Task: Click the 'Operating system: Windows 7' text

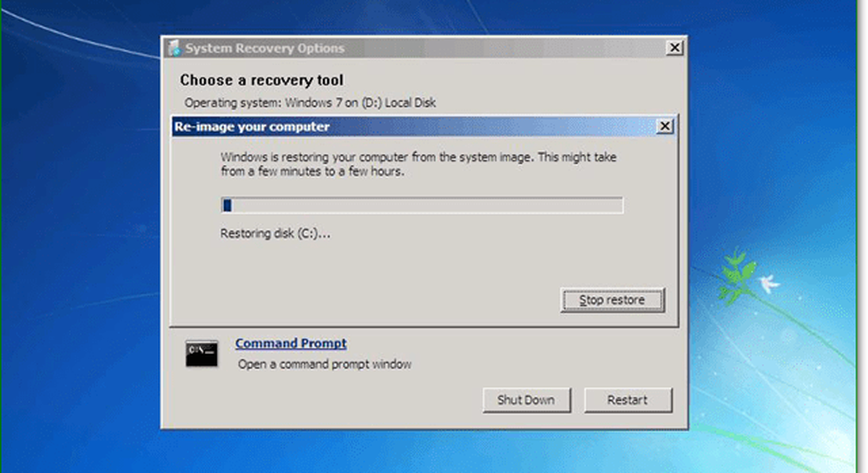Action: click(310, 103)
